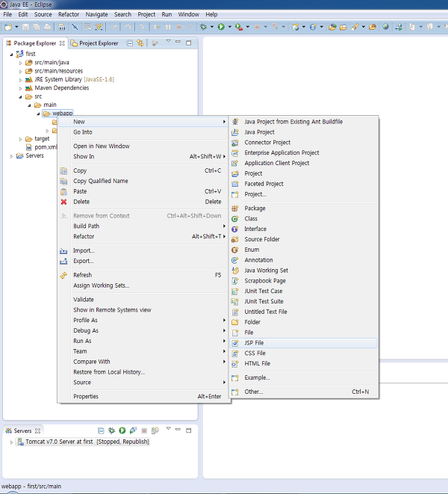448x494 pixels.
Task: Choose Java Project in New submenu
Action: [x=304, y=132]
